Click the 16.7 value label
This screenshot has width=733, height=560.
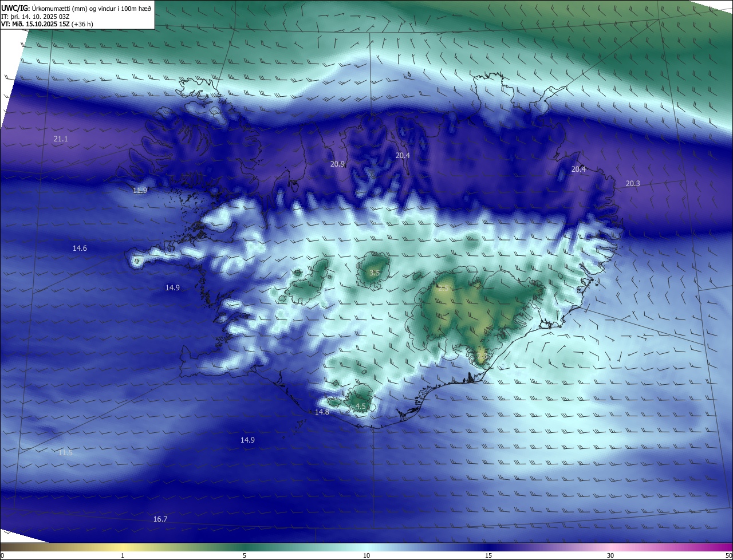click(x=160, y=519)
